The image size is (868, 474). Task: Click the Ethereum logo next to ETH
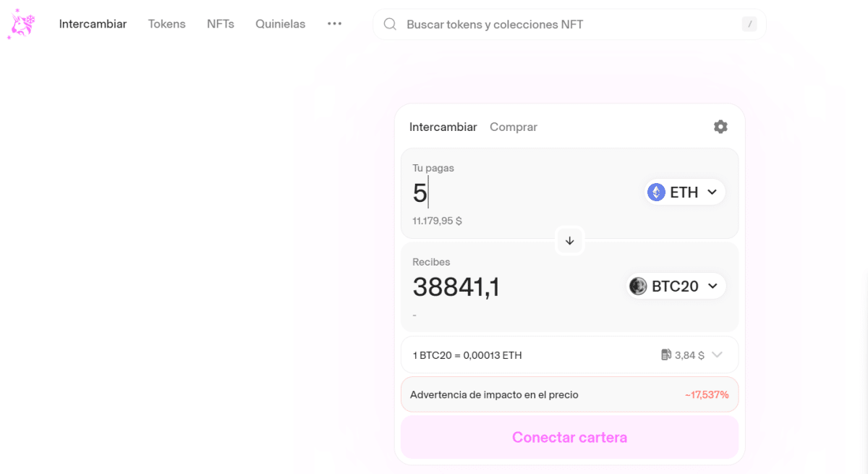pyautogui.click(x=657, y=192)
